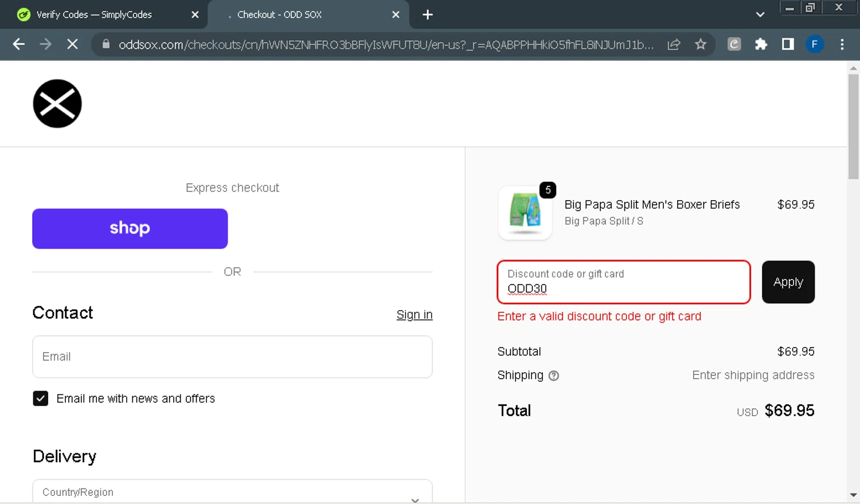Click the browser forward arrow
This screenshot has height=504, width=860.
tap(45, 44)
